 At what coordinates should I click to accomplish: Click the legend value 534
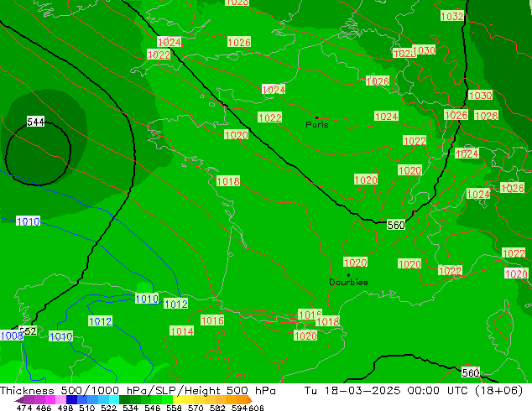130,408
